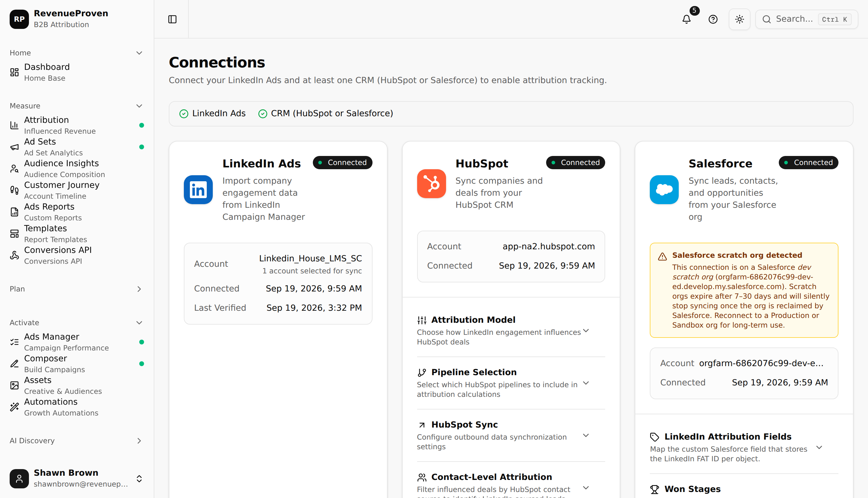Click the LinkedIn Attribution Fields tag icon
868x498 pixels.
tap(654, 437)
